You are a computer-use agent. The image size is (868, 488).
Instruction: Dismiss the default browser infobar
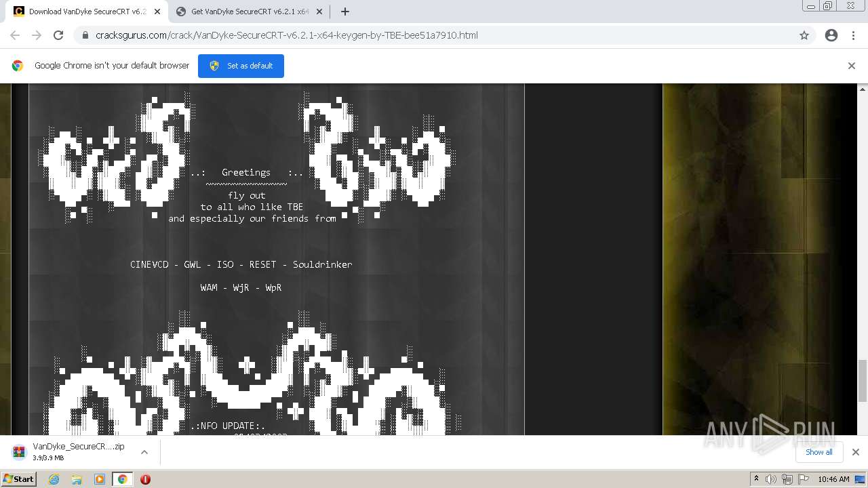(x=852, y=66)
